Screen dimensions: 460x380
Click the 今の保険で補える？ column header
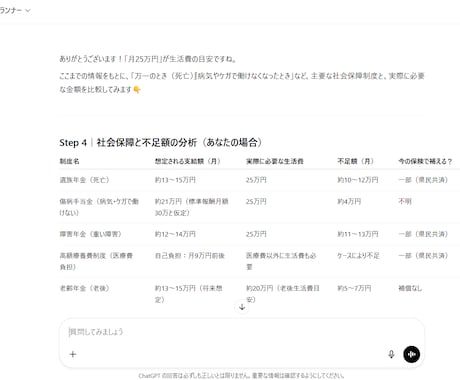(x=425, y=161)
